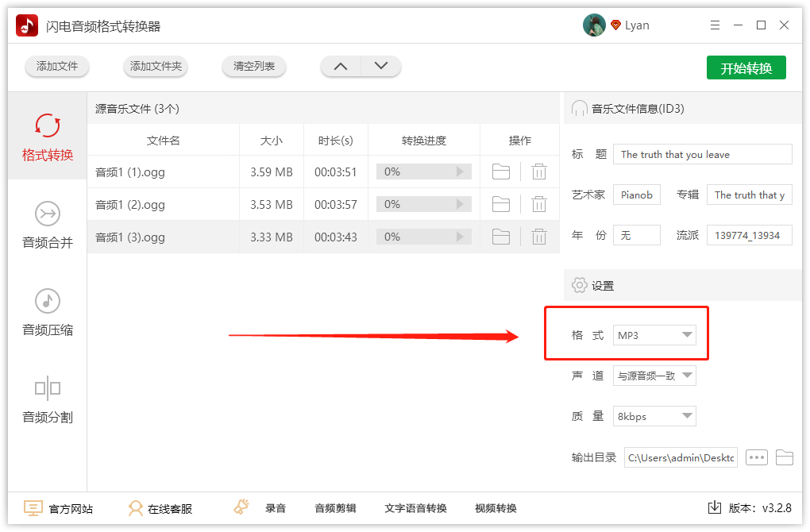Delete 音频1 (3).ogg using the trash icon
This screenshot has height=532, width=810.
[538, 237]
